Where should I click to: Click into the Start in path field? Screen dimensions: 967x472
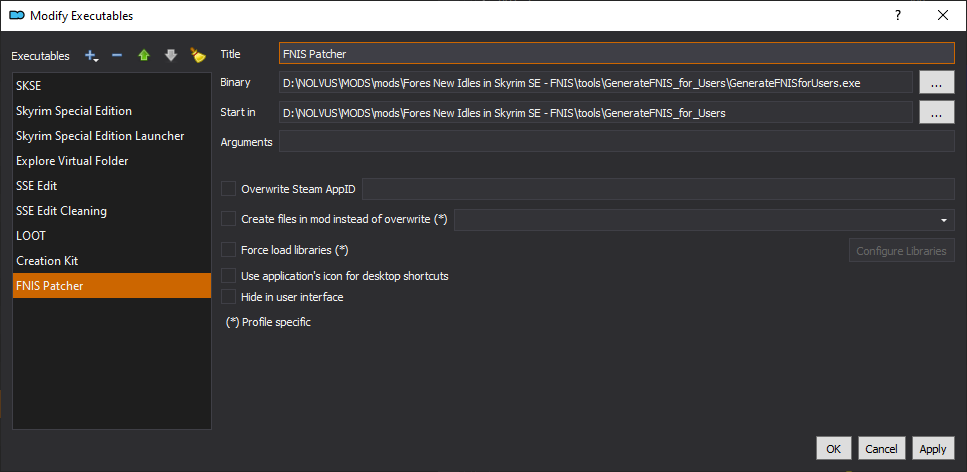pyautogui.click(x=596, y=113)
